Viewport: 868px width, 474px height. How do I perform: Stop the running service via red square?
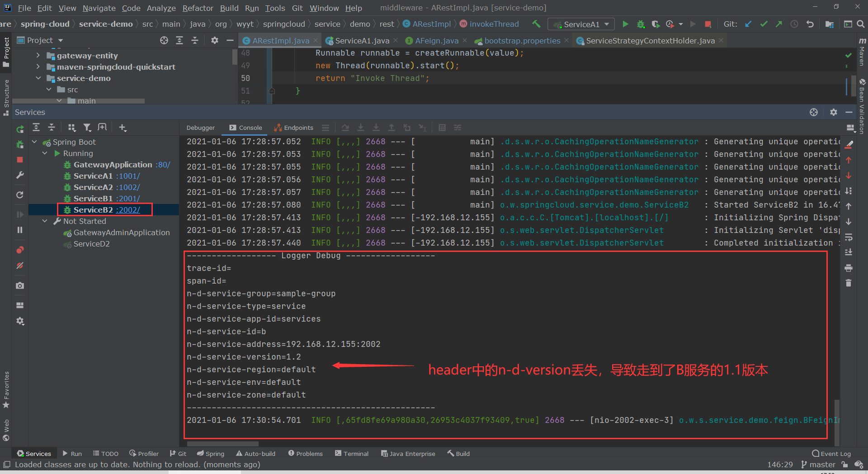tap(20, 160)
